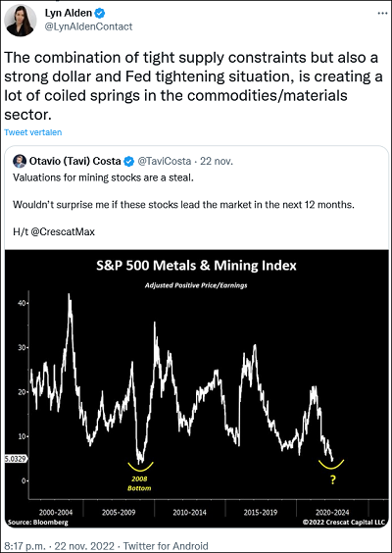This screenshot has height=553, width=392.
Task: Open the quoted tweet's 22 nov. date
Action: click(217, 162)
